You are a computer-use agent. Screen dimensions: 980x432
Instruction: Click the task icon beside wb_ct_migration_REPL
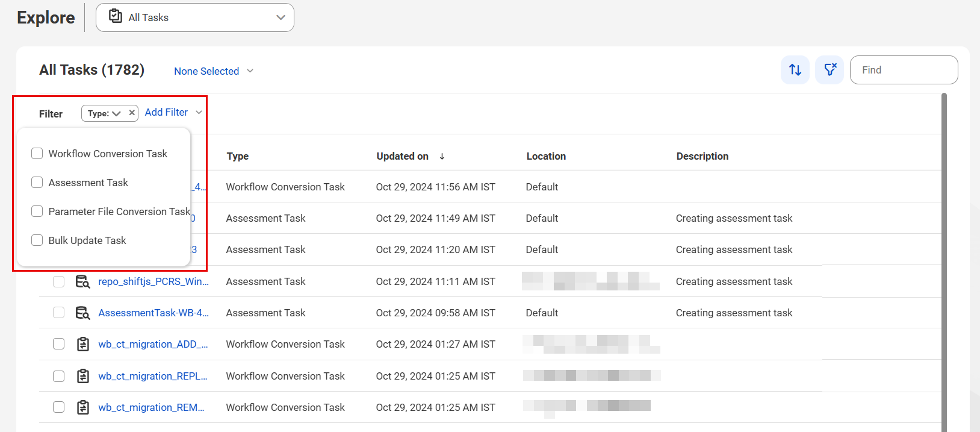coord(83,376)
